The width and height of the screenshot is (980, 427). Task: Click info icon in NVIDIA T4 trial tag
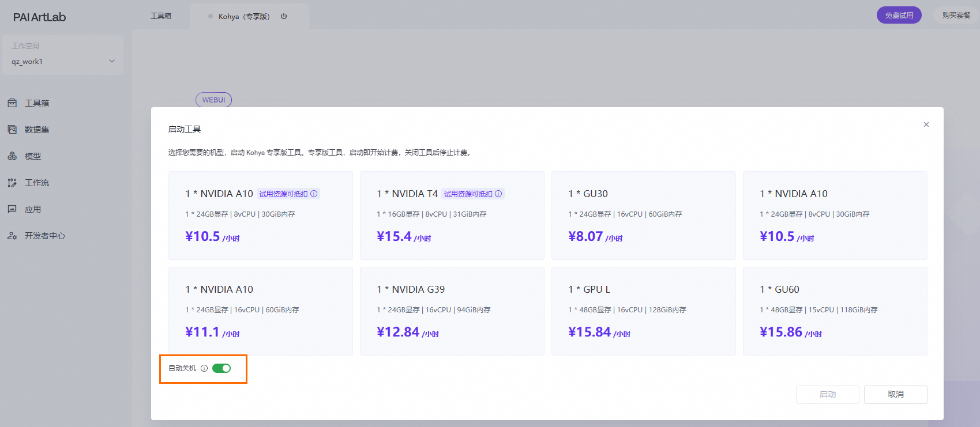coord(498,194)
